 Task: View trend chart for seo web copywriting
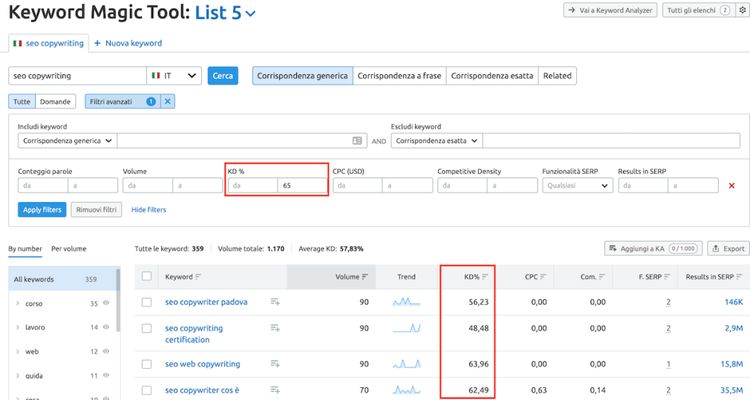coord(407,364)
